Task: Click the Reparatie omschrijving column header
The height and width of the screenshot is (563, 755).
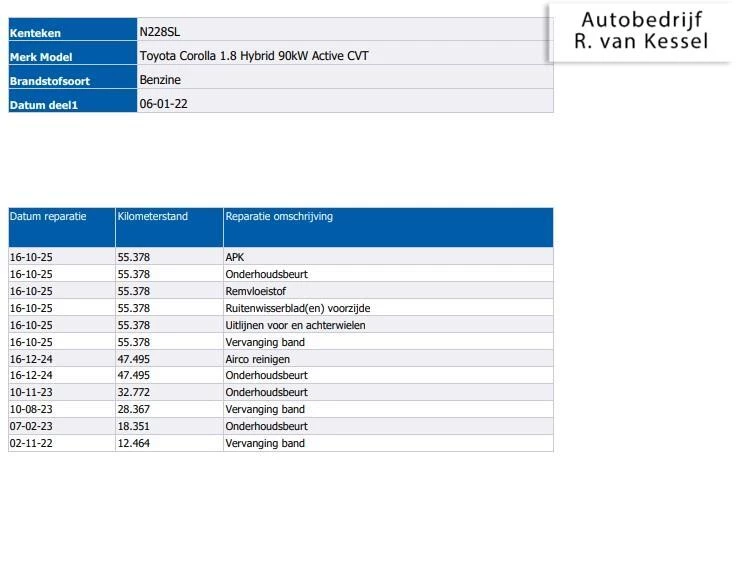Action: click(279, 216)
